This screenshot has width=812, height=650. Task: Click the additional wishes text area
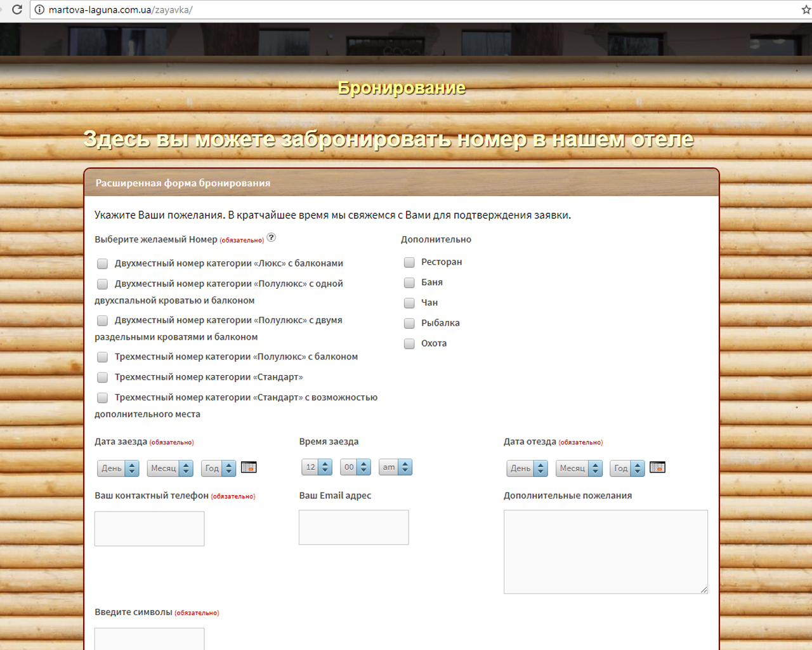pyautogui.click(x=605, y=552)
